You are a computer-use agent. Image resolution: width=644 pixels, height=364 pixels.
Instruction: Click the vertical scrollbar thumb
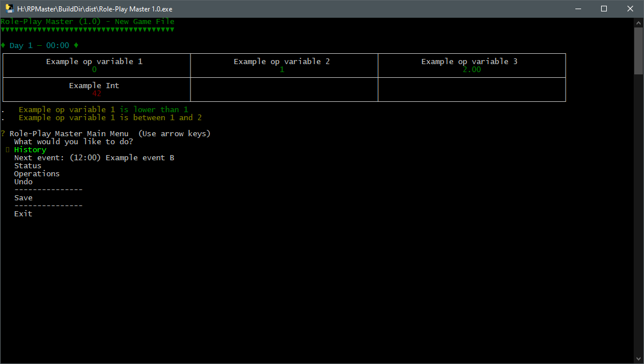[x=638, y=51]
